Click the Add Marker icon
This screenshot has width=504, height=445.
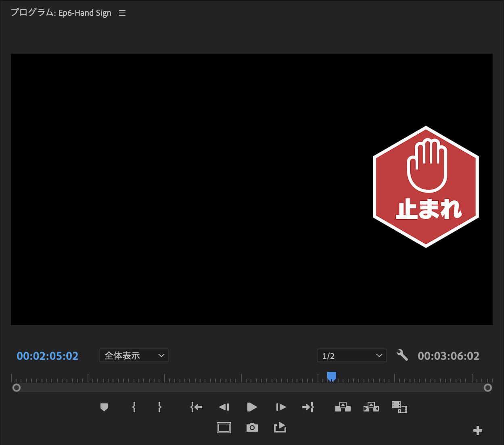(x=104, y=407)
